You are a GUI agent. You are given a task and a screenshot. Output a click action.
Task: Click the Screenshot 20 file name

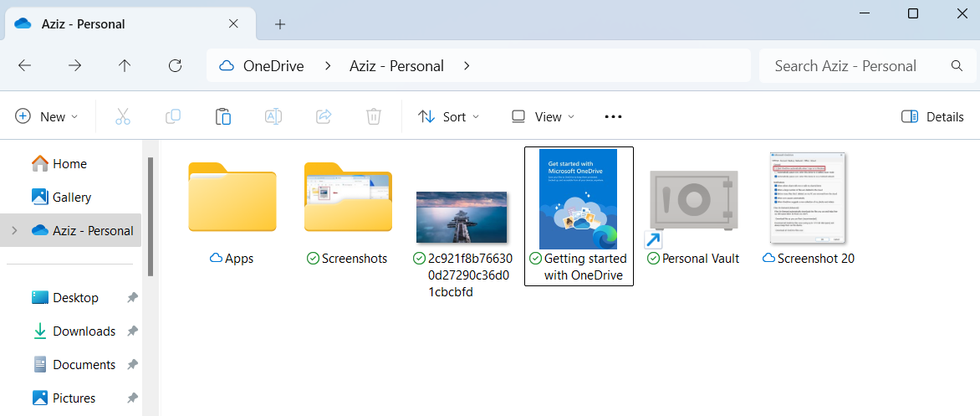[815, 259]
